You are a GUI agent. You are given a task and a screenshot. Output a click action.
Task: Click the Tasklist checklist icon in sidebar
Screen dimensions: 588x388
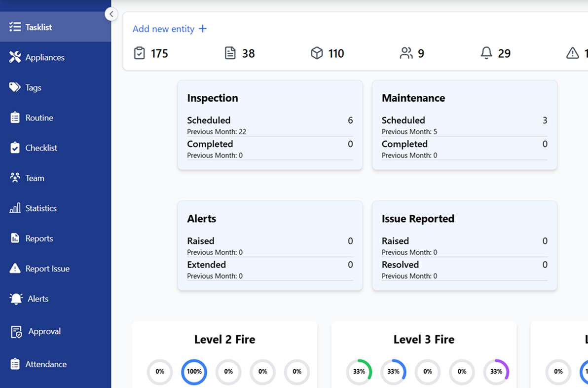15,27
